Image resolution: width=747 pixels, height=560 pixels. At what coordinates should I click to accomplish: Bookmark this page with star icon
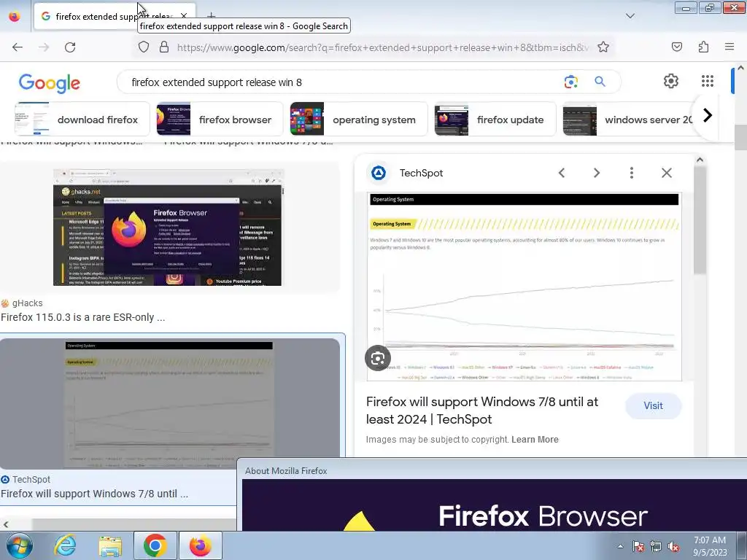coord(603,47)
